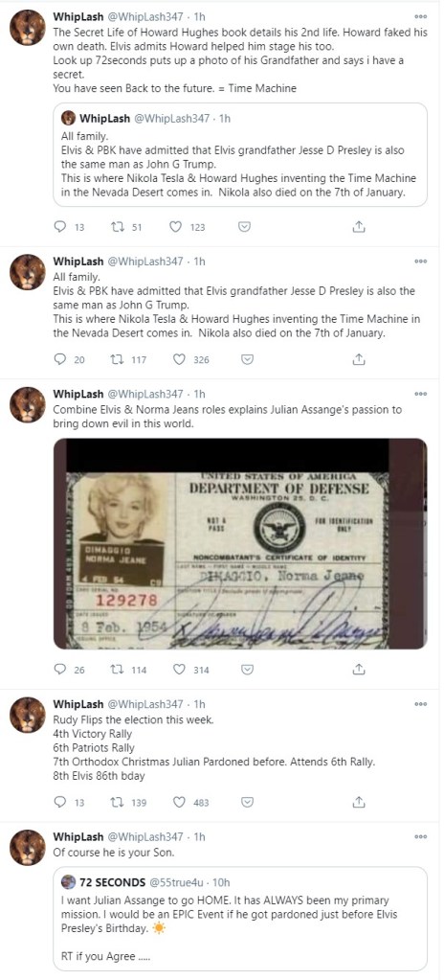Like the All family tweet with 326 likes
This screenshot has height=980, width=444.
coord(179,359)
